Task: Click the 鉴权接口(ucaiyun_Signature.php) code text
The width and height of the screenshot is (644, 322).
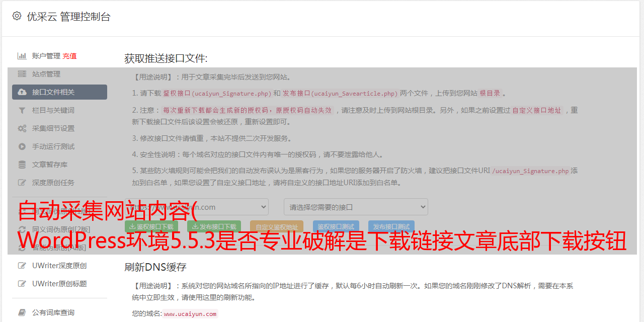Action: coord(217,93)
